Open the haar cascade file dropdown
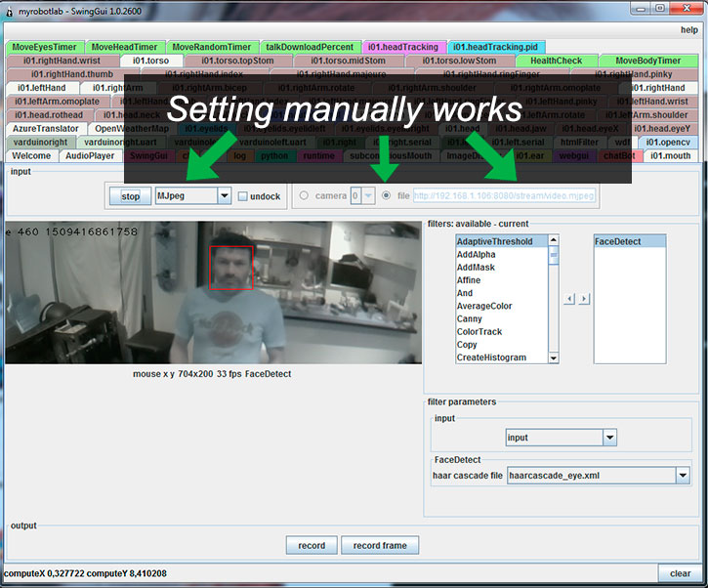 pyautogui.click(x=683, y=476)
